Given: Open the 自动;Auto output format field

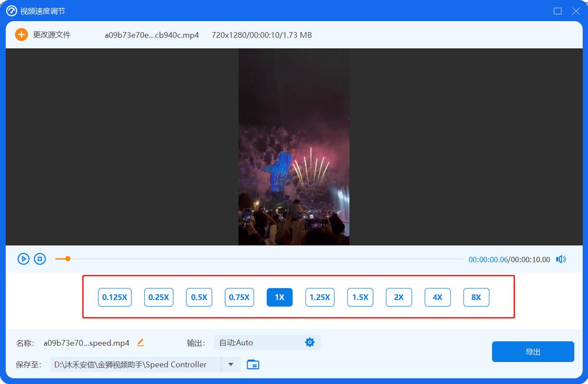Looking at the screenshot, I should pos(257,342).
